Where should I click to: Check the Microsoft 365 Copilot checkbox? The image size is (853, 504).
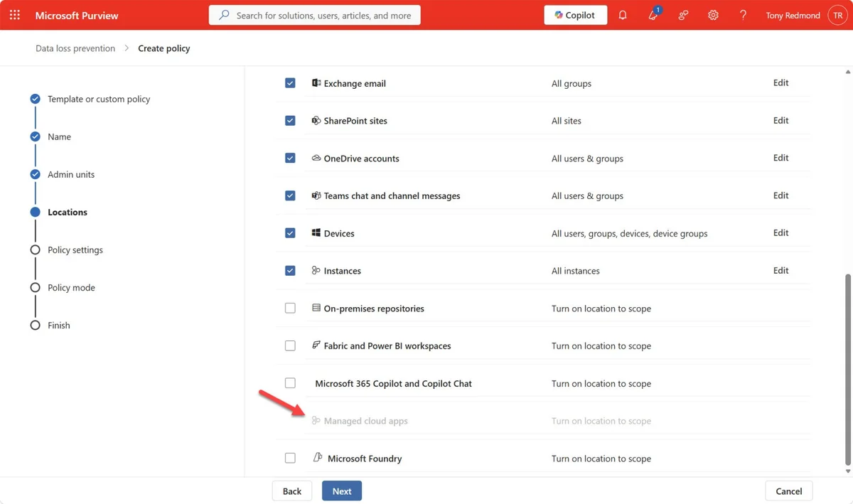[290, 383]
